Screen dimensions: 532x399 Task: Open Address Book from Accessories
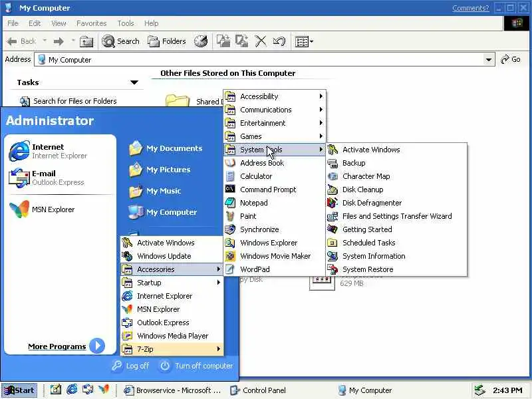pos(275,163)
